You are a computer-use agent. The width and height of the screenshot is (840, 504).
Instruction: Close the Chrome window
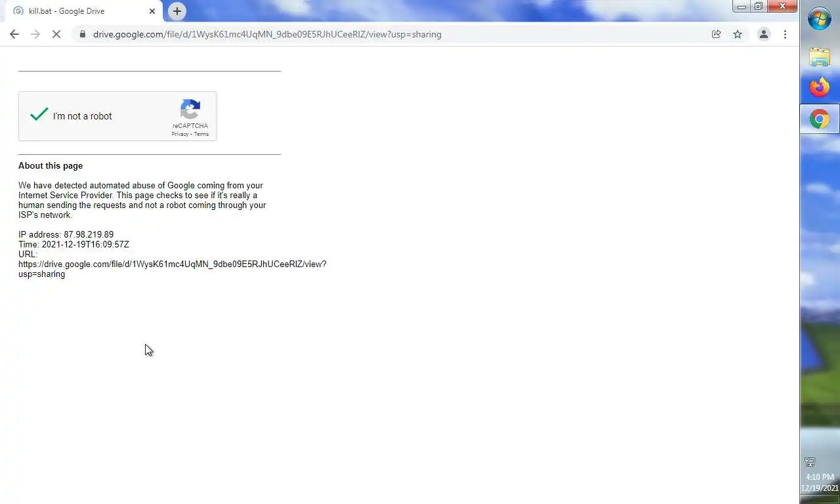[x=782, y=7]
